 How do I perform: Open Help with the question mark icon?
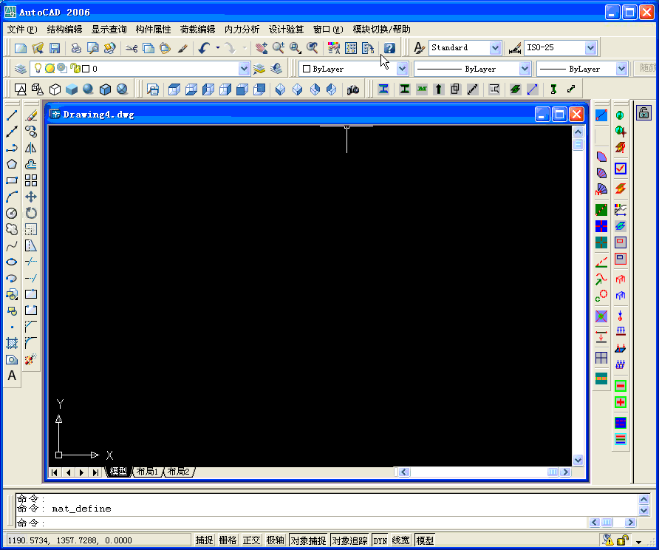pos(390,48)
